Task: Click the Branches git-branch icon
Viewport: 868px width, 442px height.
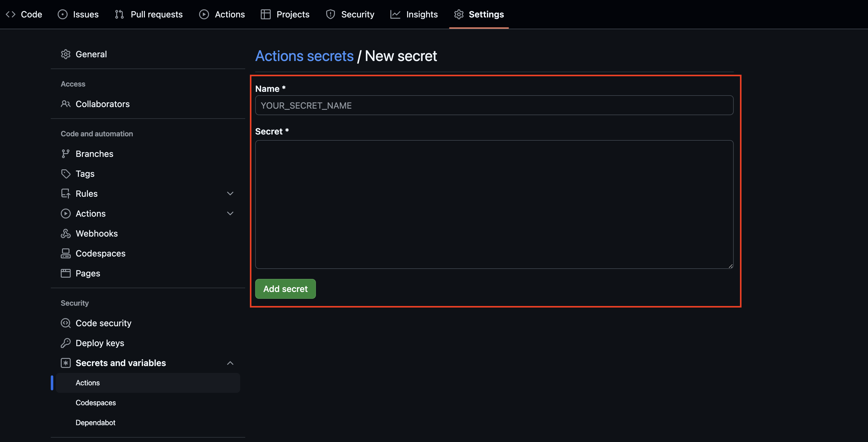Action: (x=65, y=154)
